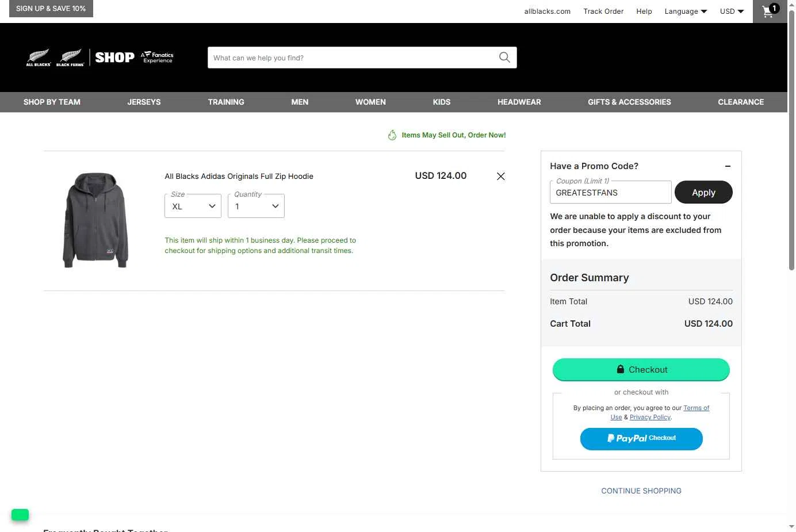Click the Item Total label
The image size is (796, 532).
pyautogui.click(x=568, y=301)
